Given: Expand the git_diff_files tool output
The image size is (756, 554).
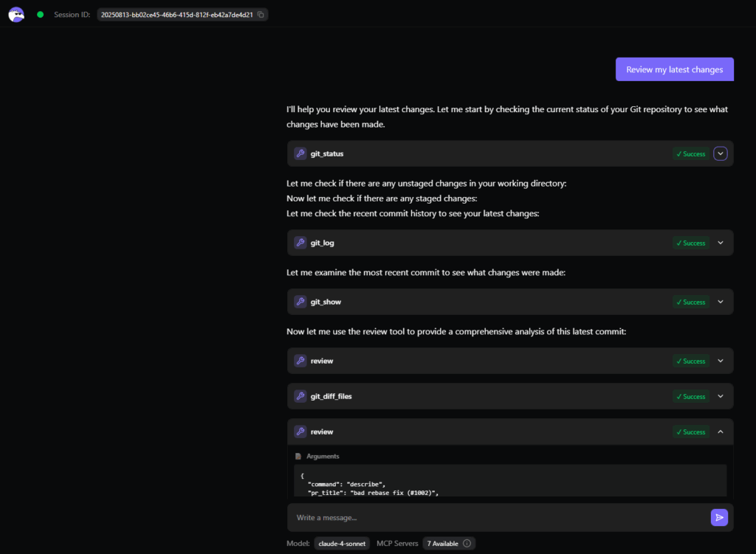Looking at the screenshot, I should coord(720,396).
